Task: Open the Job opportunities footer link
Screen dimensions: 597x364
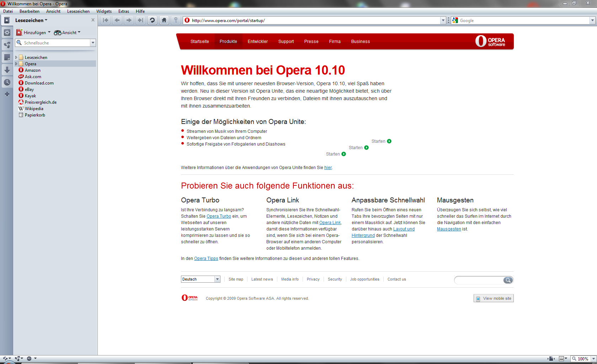Action: pyautogui.click(x=364, y=279)
